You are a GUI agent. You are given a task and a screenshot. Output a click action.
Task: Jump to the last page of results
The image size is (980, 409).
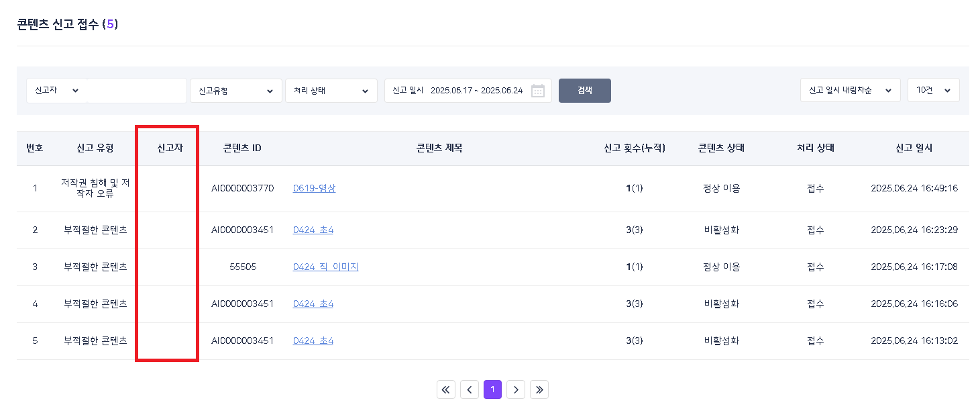(x=539, y=390)
